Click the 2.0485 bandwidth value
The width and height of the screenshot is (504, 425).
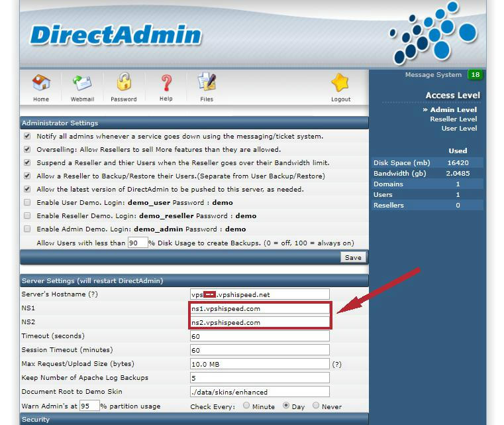coord(458,174)
